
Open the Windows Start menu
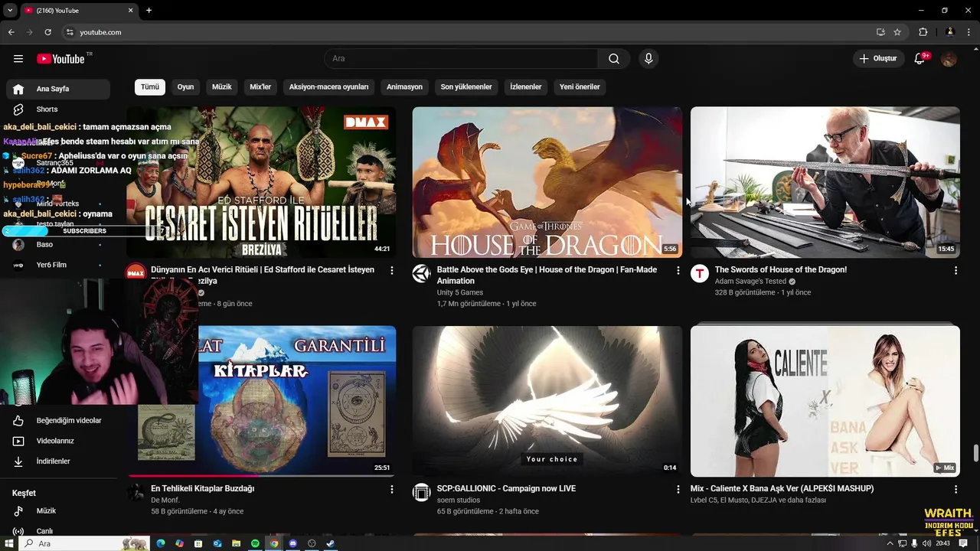8,543
